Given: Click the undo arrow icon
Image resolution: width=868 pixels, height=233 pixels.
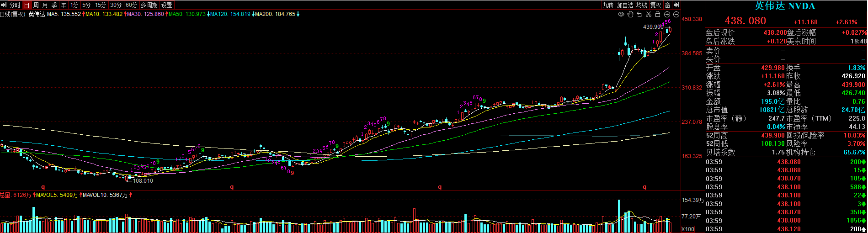Looking at the screenshot, I should [639, 14].
